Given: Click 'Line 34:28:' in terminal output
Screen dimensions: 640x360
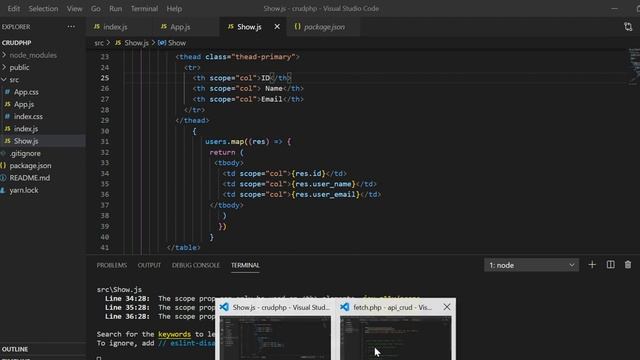Looking at the screenshot, I should pos(127,299).
